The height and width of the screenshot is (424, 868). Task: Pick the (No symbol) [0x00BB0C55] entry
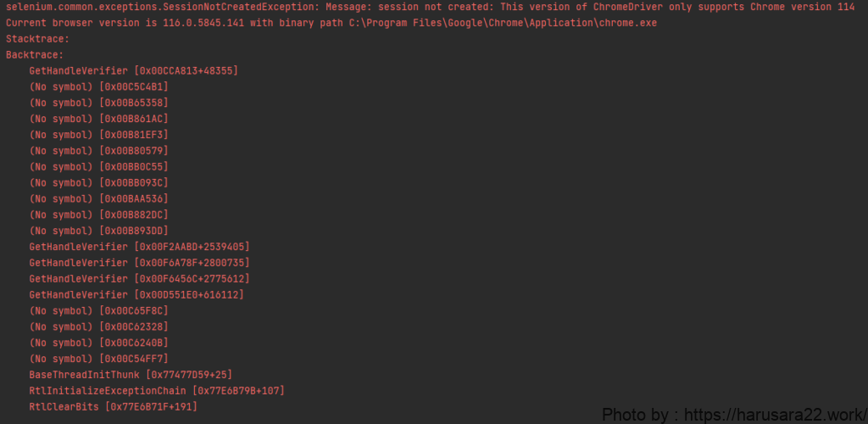[x=98, y=167]
